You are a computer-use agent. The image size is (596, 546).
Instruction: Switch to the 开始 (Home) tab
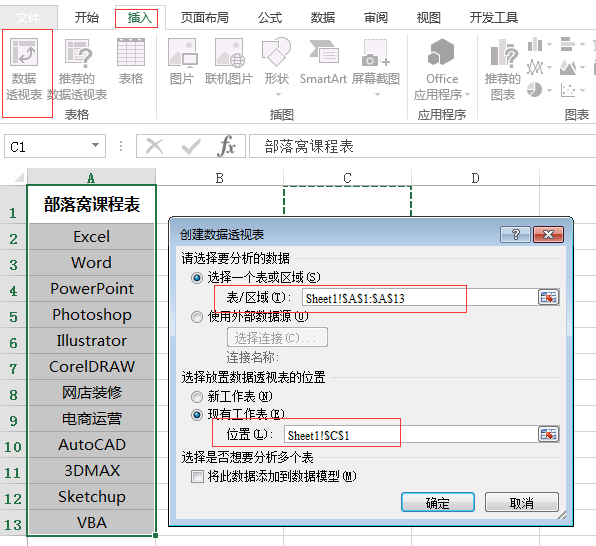pyautogui.click(x=87, y=17)
